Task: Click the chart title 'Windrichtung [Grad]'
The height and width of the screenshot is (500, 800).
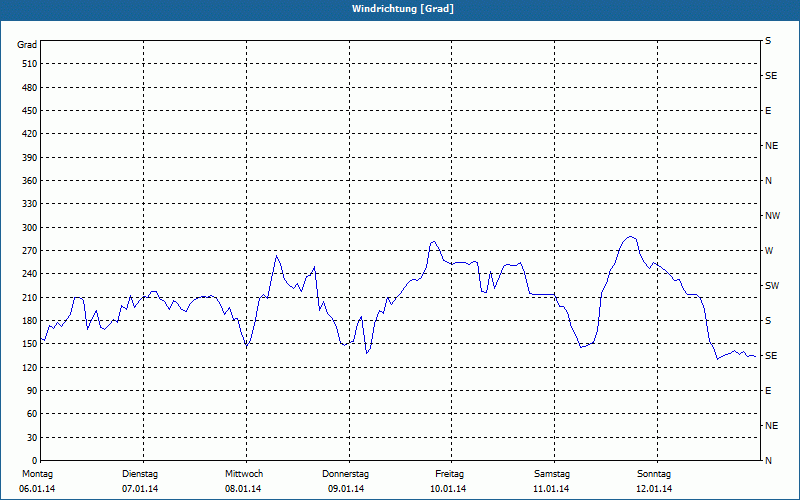Action: click(x=403, y=9)
